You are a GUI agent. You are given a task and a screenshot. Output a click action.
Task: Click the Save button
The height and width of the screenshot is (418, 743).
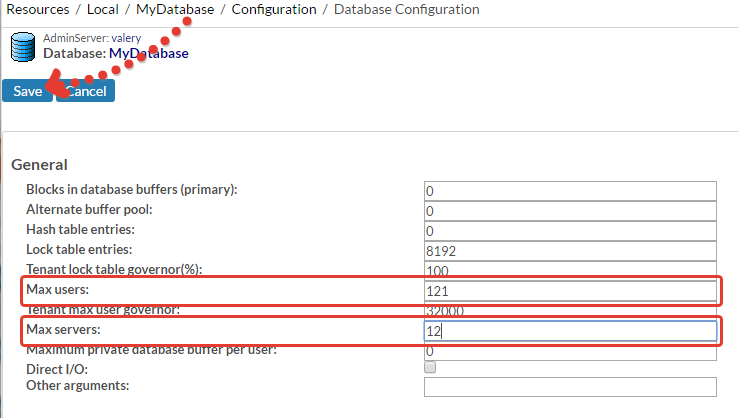click(x=27, y=91)
